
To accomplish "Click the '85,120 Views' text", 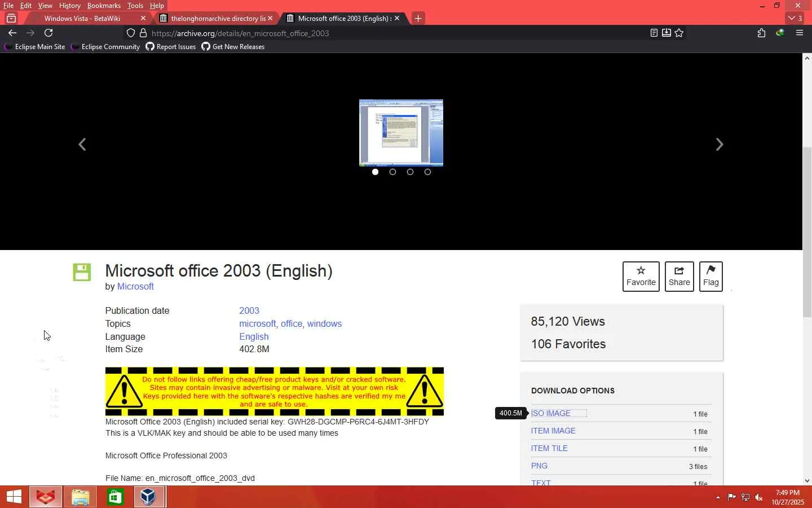I will point(568,322).
